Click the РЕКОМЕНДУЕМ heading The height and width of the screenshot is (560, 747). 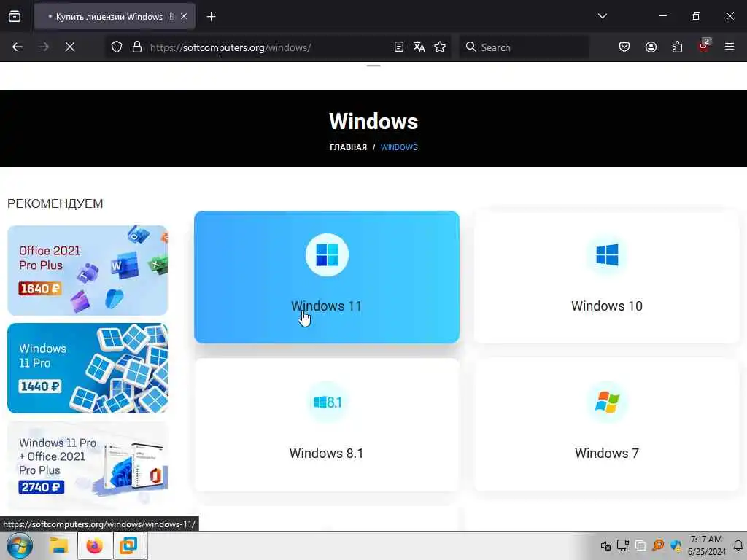click(55, 203)
